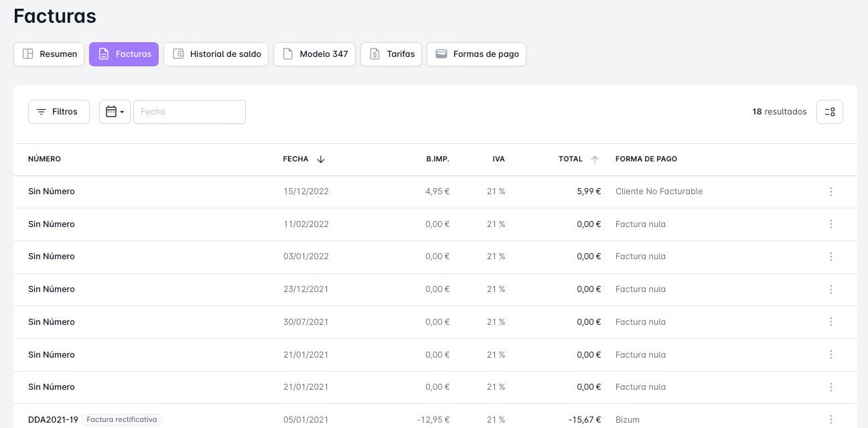This screenshot has width=868, height=428.
Task: Open the Filtros filter panel
Action: (x=59, y=112)
